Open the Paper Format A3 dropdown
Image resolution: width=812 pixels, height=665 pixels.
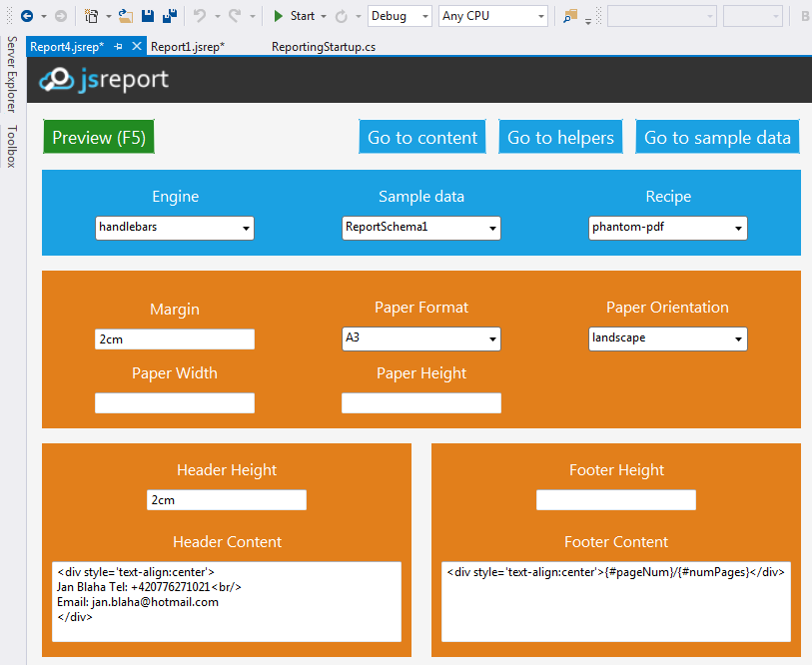click(421, 338)
